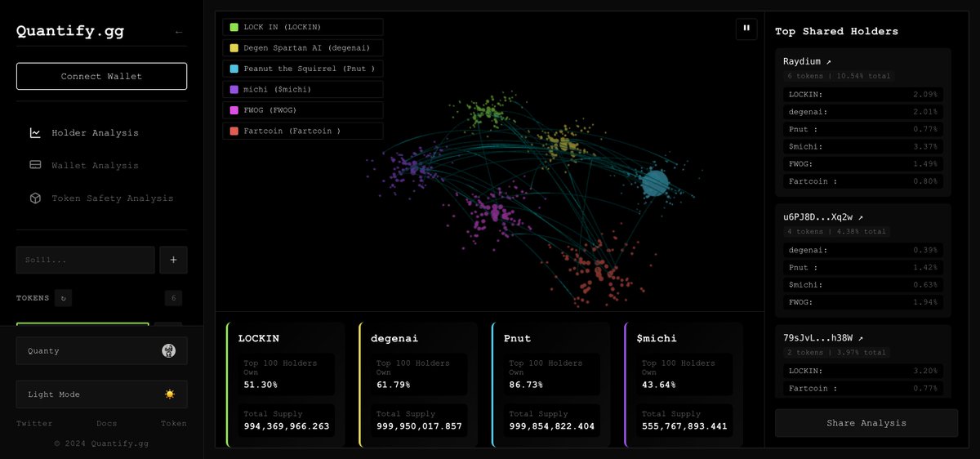Click the Quanty avatar icon
Screen dimensions: 980x459
click(169, 351)
